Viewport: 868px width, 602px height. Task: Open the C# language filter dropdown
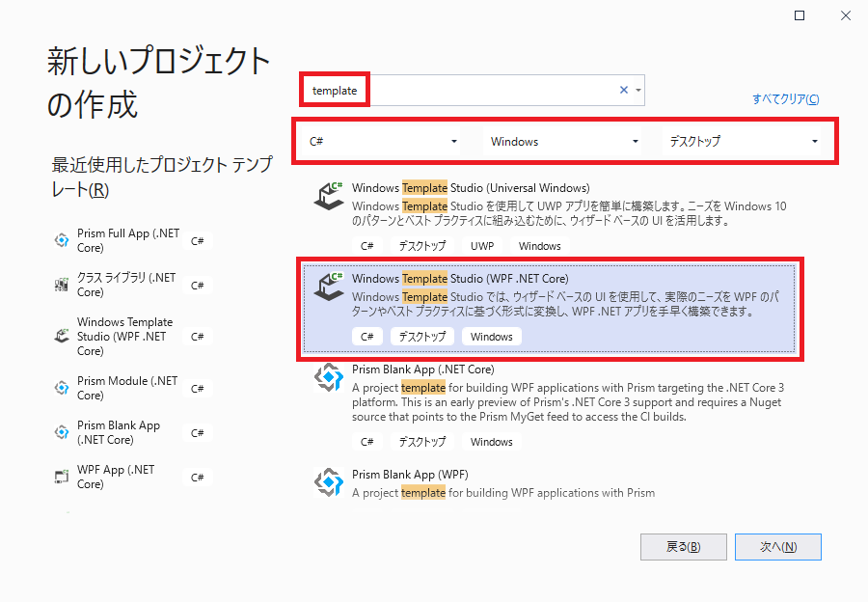[x=383, y=141]
